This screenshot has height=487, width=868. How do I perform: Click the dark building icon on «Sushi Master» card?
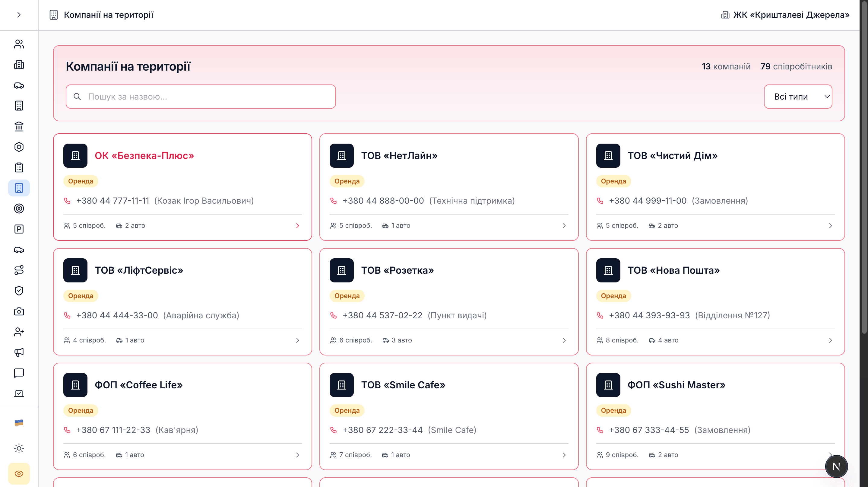[608, 385]
